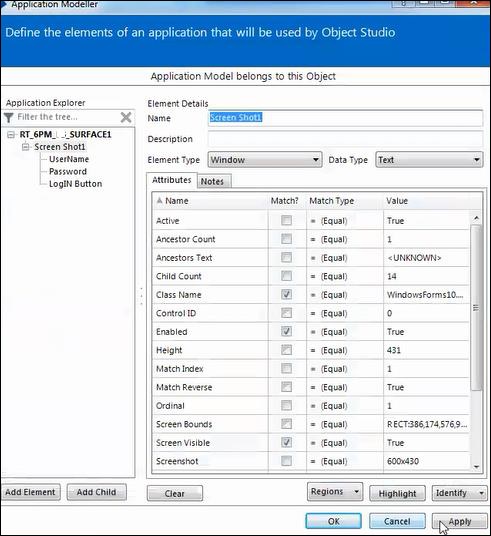
Task: Switch to the Attributes tab
Action: [172, 180]
